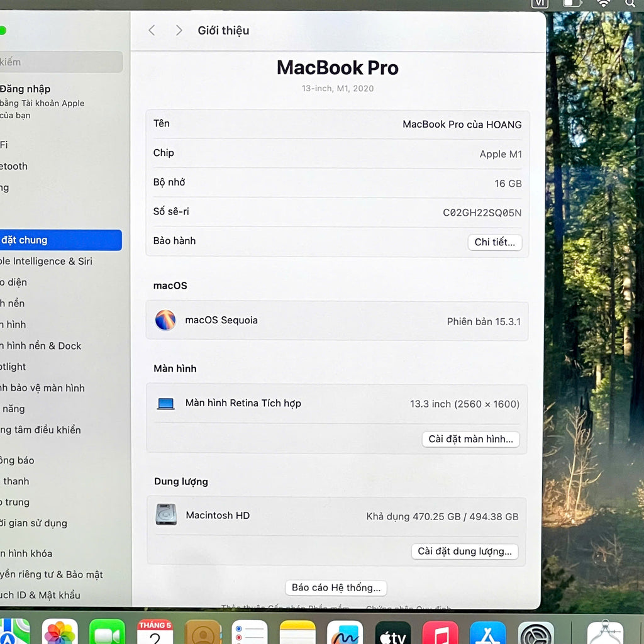Click the input source M icon in menu bar
Viewport: 644px width, 644px height.
[x=540, y=3]
